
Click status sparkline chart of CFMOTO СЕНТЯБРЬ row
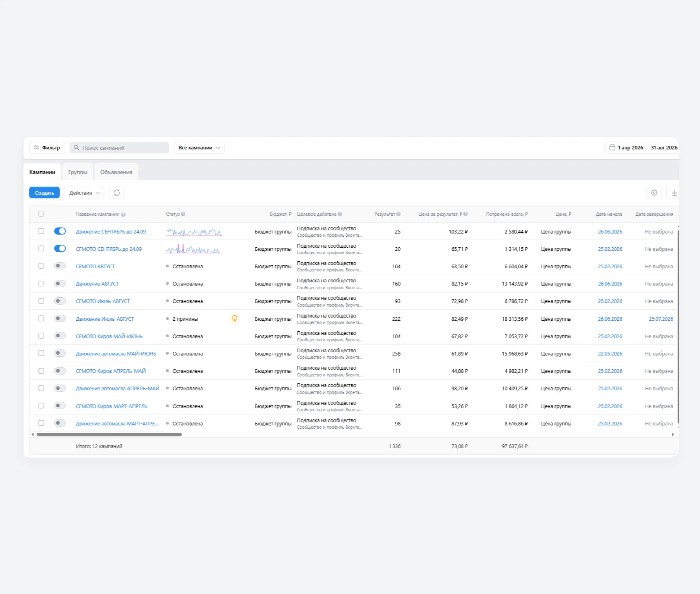tap(194, 249)
